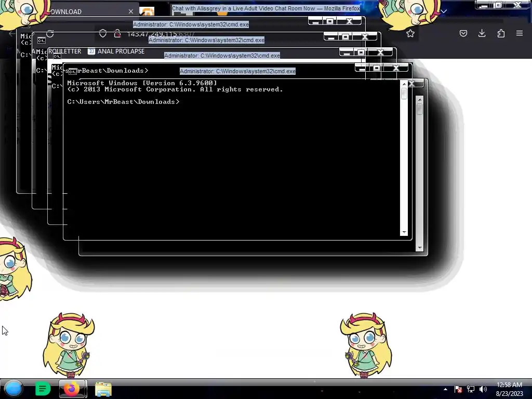
Task: Click the 'Microsoft Windows [Version 6.3.9600]' line
Action: (142, 83)
